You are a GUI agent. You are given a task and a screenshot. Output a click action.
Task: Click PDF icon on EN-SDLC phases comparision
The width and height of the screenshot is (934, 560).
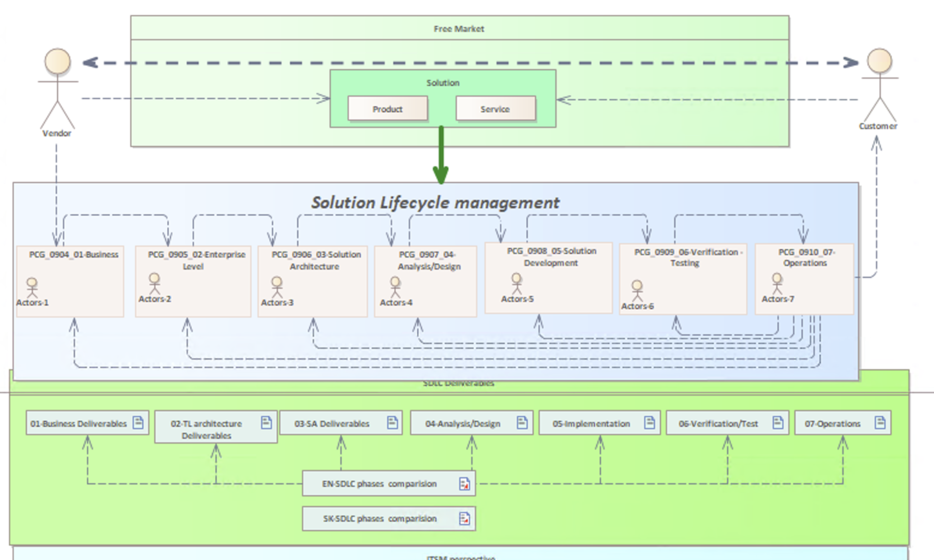pos(464,484)
